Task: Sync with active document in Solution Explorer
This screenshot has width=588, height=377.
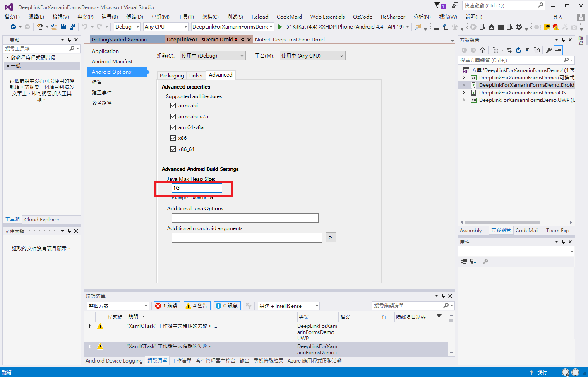Action: tap(509, 50)
